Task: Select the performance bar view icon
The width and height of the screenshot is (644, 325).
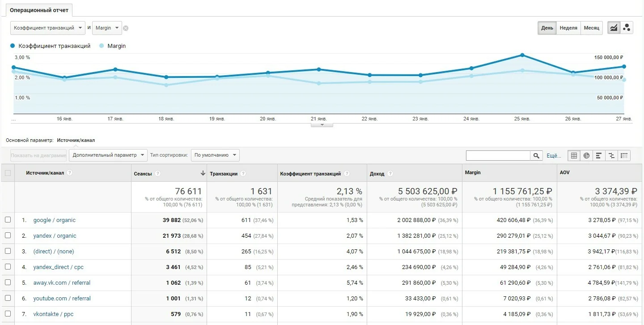Action: pos(599,155)
